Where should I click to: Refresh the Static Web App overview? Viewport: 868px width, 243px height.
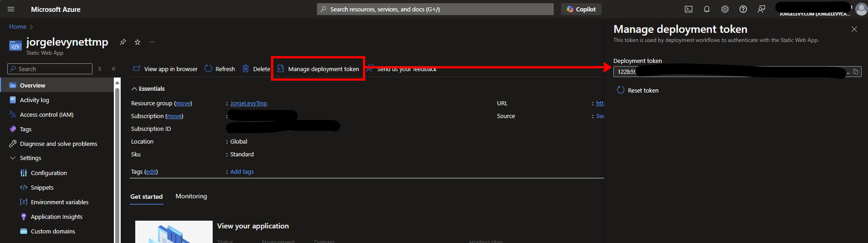click(x=220, y=69)
